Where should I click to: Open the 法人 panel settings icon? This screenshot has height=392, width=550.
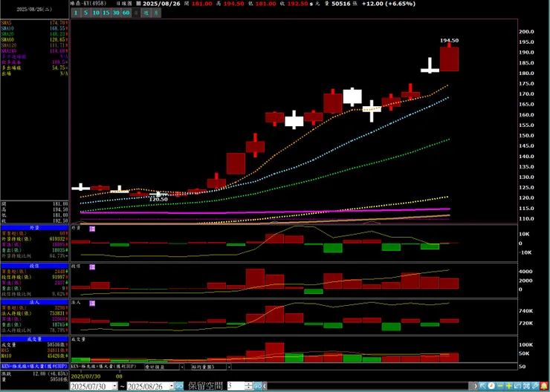tap(92, 304)
